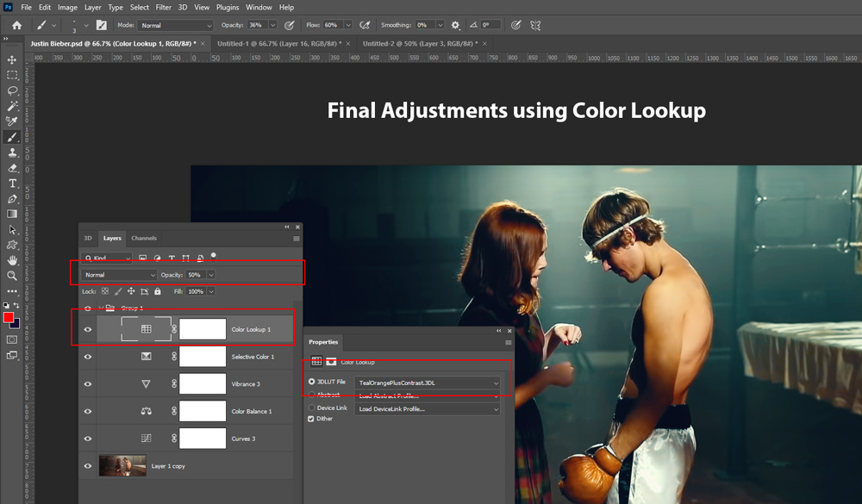Select the Custom Shape tool
The image size is (862, 504).
pyautogui.click(x=12, y=245)
